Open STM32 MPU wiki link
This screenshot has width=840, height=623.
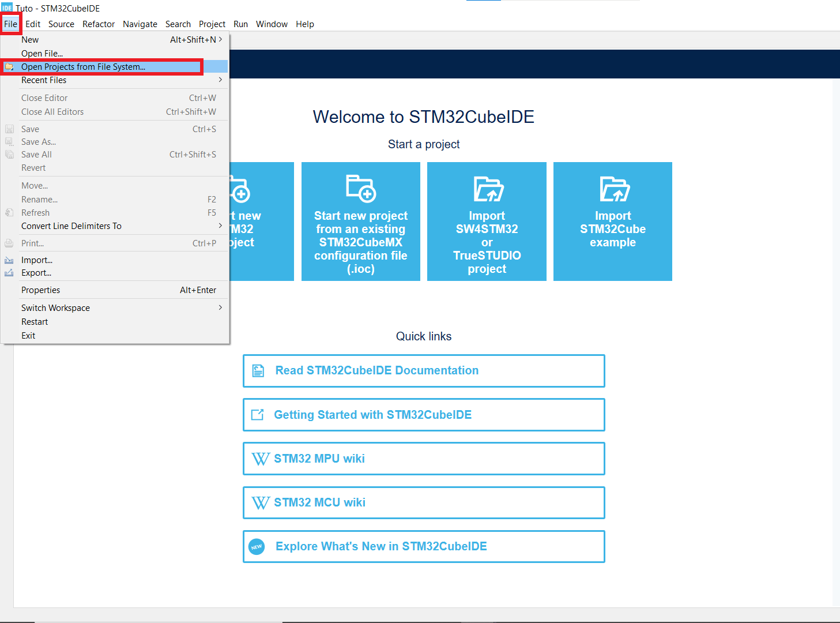click(x=424, y=459)
